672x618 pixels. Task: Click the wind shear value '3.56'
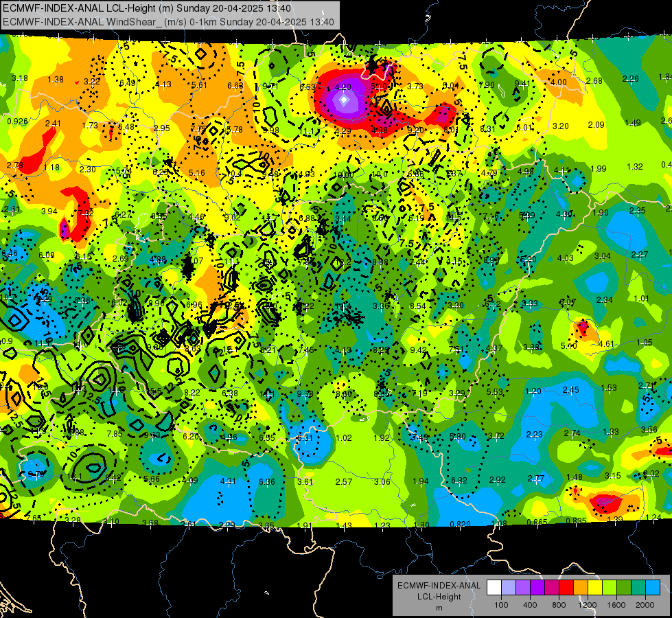tap(649, 430)
